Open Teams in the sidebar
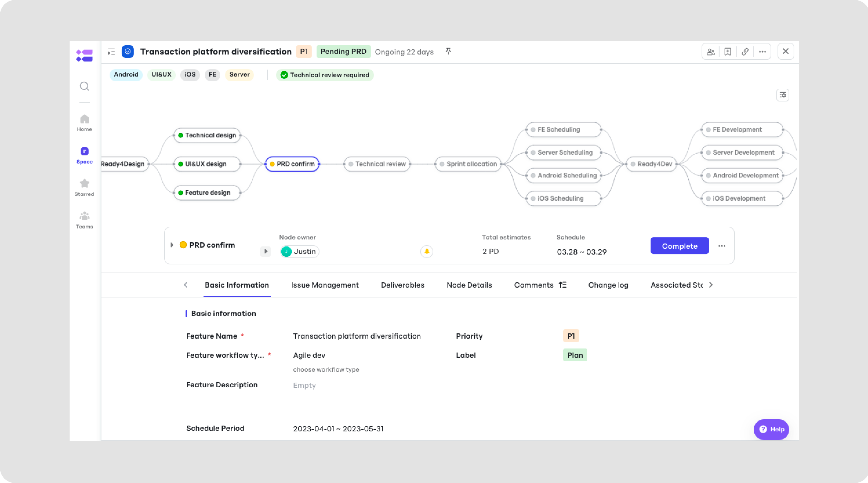The height and width of the screenshot is (483, 868). (x=84, y=220)
